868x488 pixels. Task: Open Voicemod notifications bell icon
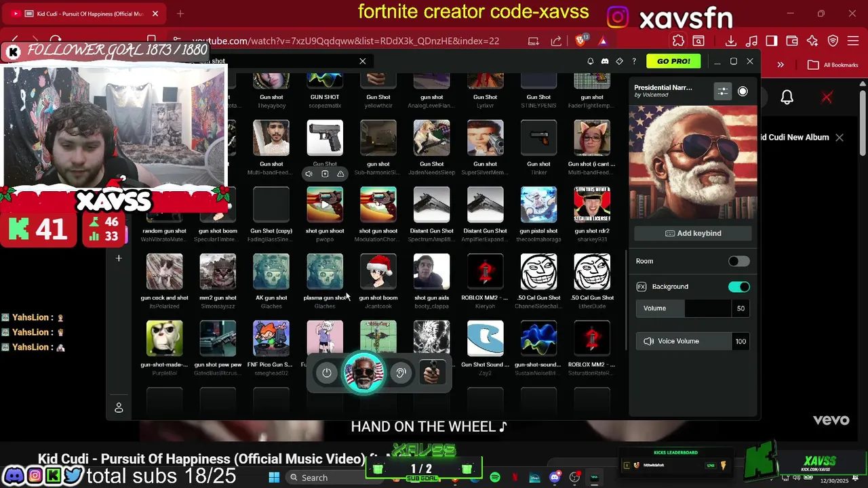pos(590,61)
